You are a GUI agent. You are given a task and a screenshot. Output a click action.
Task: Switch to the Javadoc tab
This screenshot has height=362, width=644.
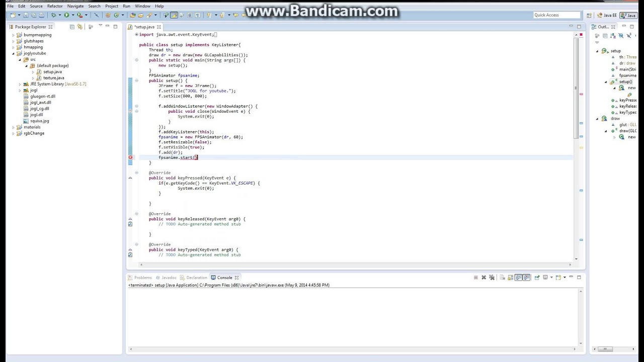(x=166, y=278)
